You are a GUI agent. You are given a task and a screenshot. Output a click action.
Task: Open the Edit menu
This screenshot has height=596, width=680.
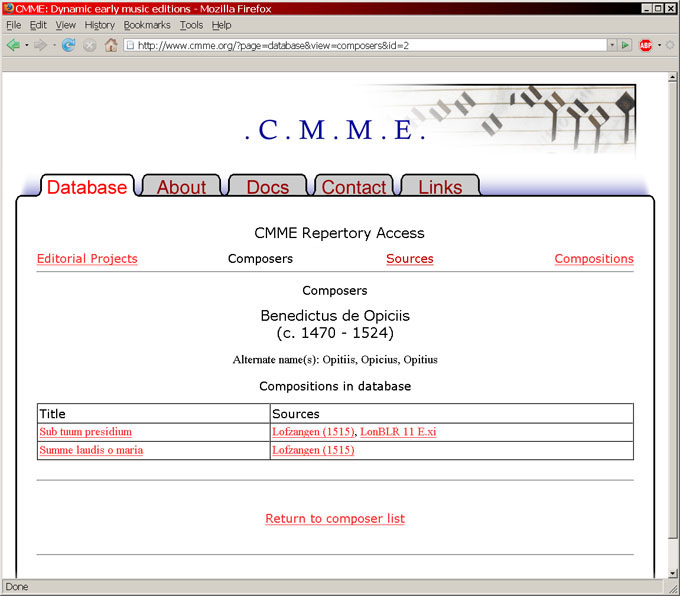pyautogui.click(x=38, y=25)
